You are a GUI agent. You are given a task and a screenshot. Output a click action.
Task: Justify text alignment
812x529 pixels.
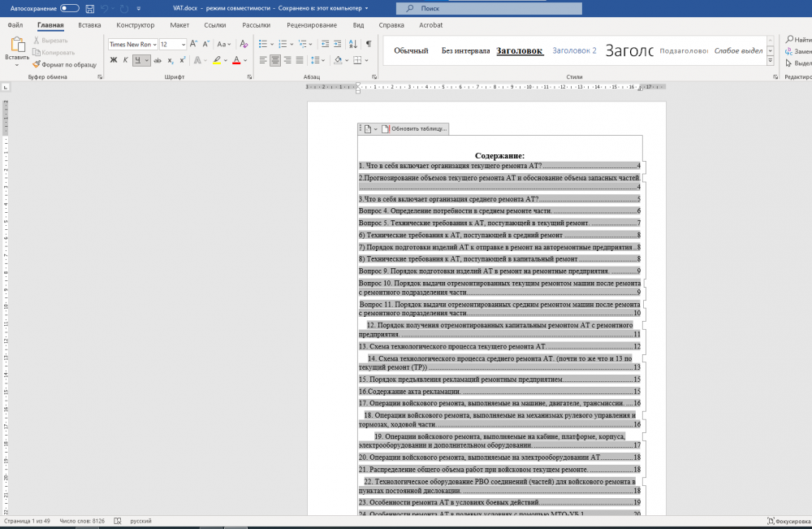pos(300,60)
